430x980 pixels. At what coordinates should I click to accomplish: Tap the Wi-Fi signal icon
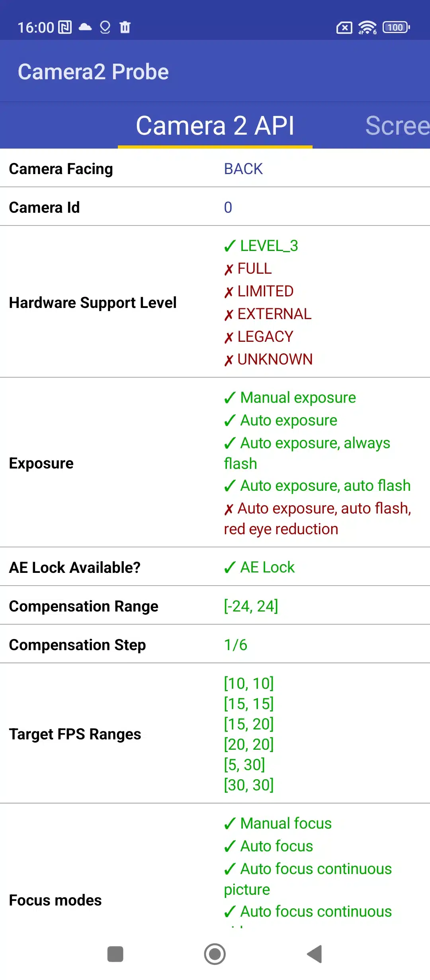367,27
